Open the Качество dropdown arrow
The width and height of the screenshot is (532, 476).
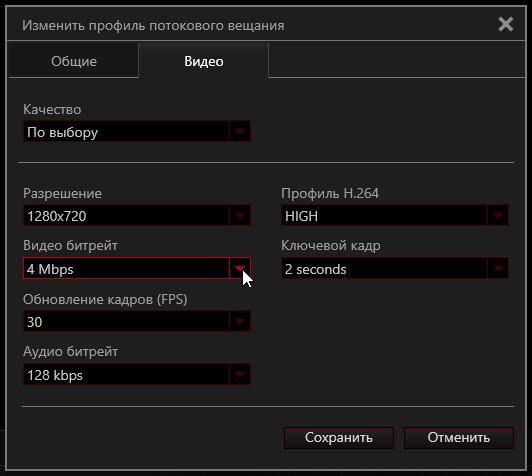tap(240, 132)
